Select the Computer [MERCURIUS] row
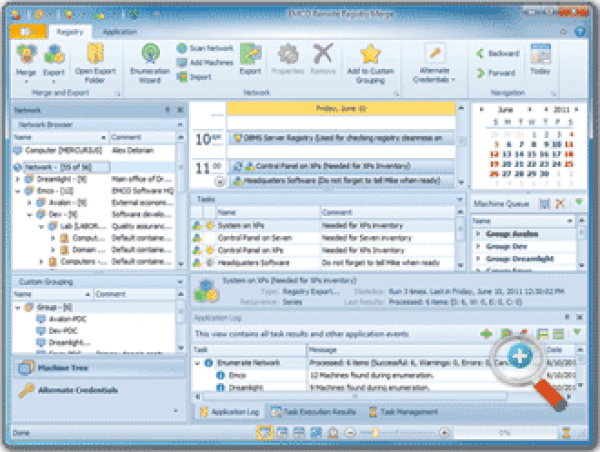The height and width of the screenshot is (452, 600). (94, 150)
